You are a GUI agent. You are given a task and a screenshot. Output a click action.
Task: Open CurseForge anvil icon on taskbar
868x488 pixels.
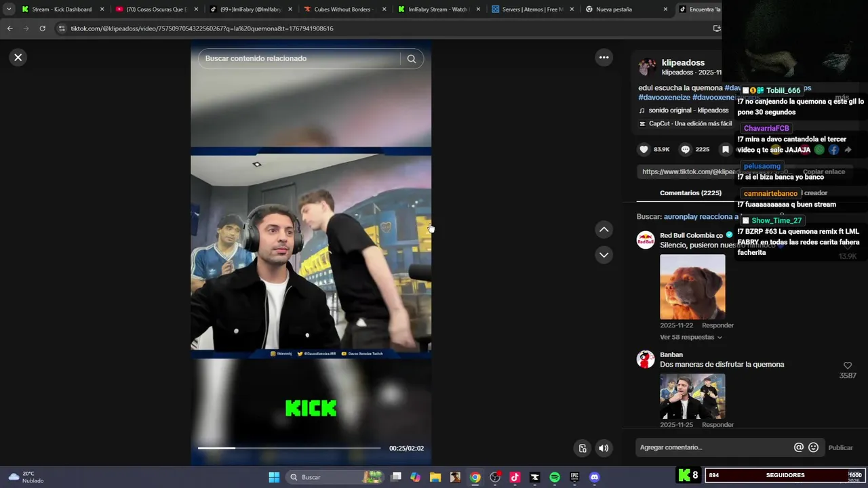(534, 477)
